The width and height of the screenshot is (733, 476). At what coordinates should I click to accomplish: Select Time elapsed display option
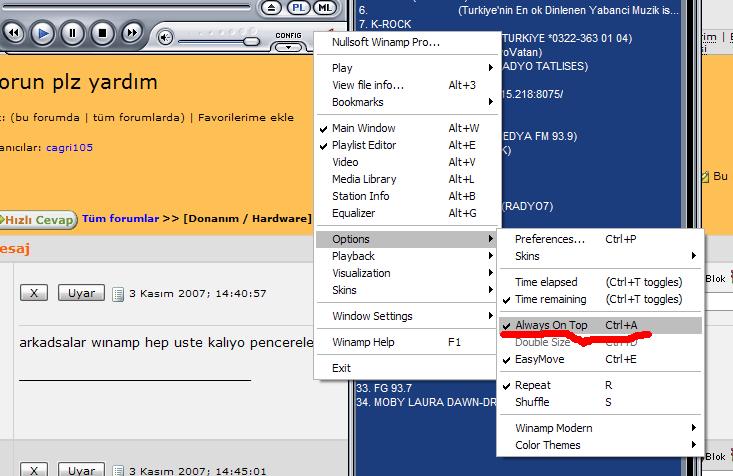[601, 282]
